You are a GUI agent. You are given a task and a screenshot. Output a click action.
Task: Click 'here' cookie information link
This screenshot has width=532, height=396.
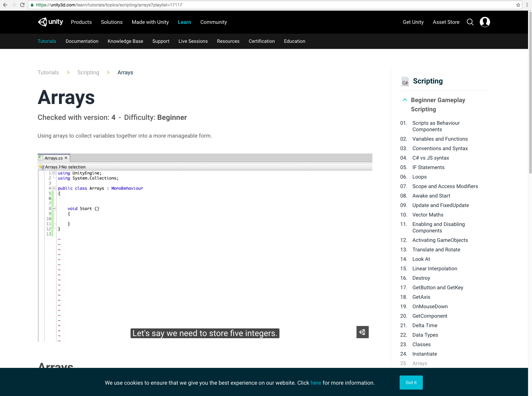click(316, 383)
